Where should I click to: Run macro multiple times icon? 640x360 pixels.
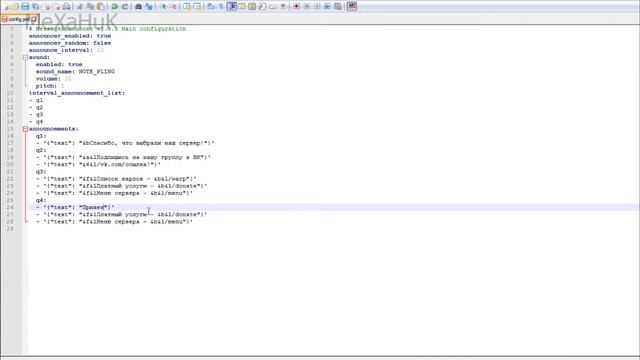pos(327,7)
